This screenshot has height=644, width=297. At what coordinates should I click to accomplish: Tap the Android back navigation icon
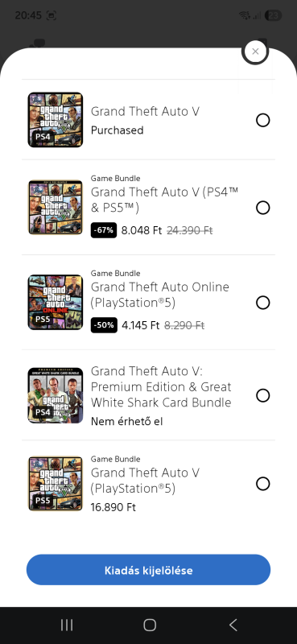point(233,625)
